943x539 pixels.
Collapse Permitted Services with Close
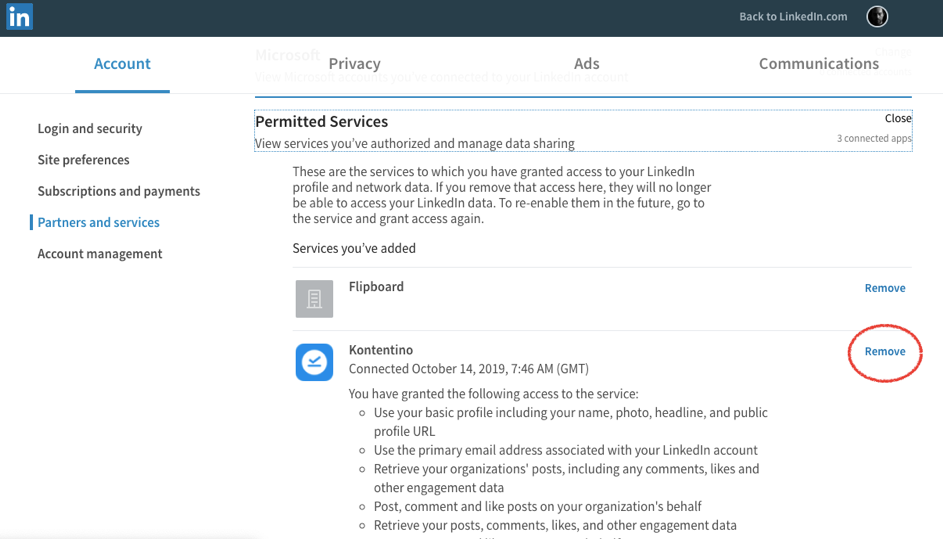[898, 119]
